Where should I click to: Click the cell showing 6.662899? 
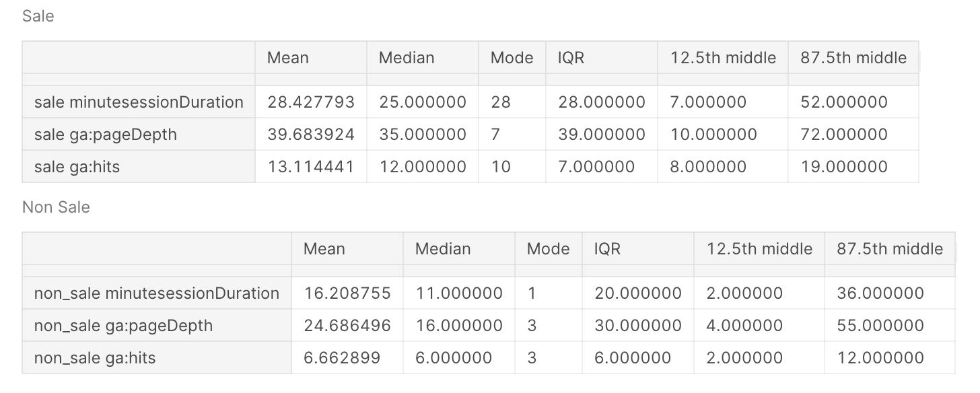pyautogui.click(x=347, y=358)
